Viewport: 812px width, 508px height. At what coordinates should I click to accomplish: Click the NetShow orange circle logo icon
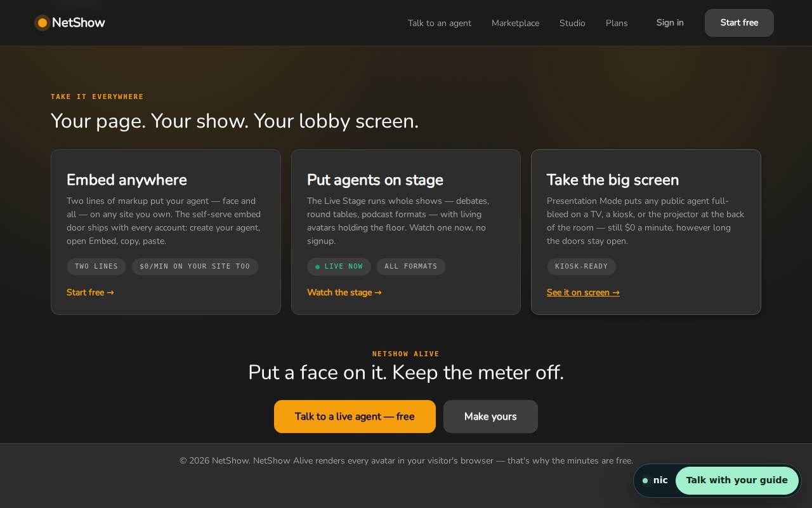pos(43,23)
